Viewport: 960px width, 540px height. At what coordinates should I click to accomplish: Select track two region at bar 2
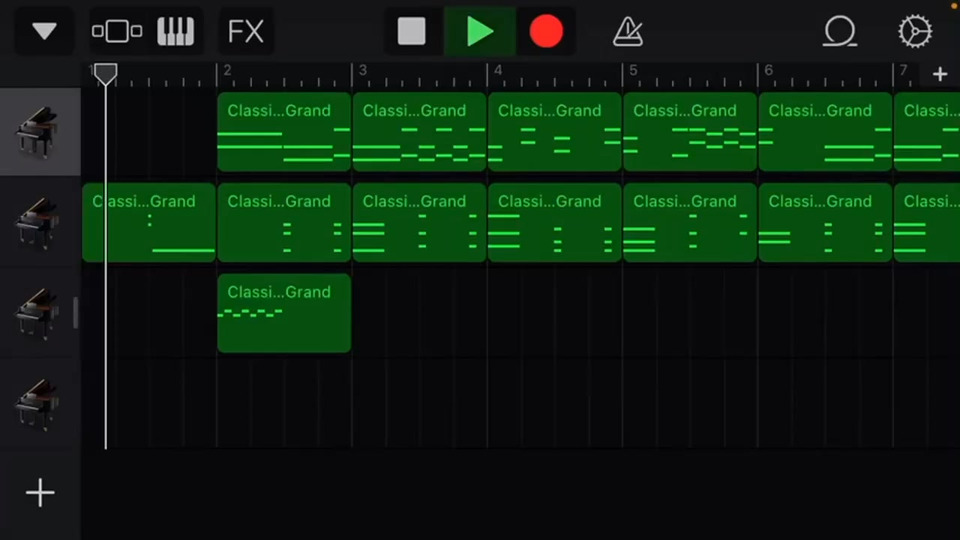(284, 222)
